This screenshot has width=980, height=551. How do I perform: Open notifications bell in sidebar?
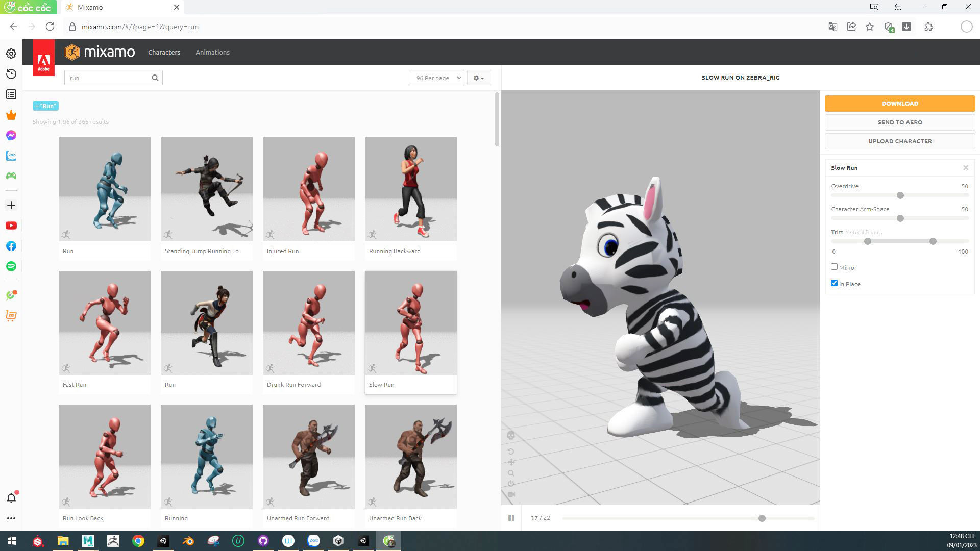click(11, 497)
